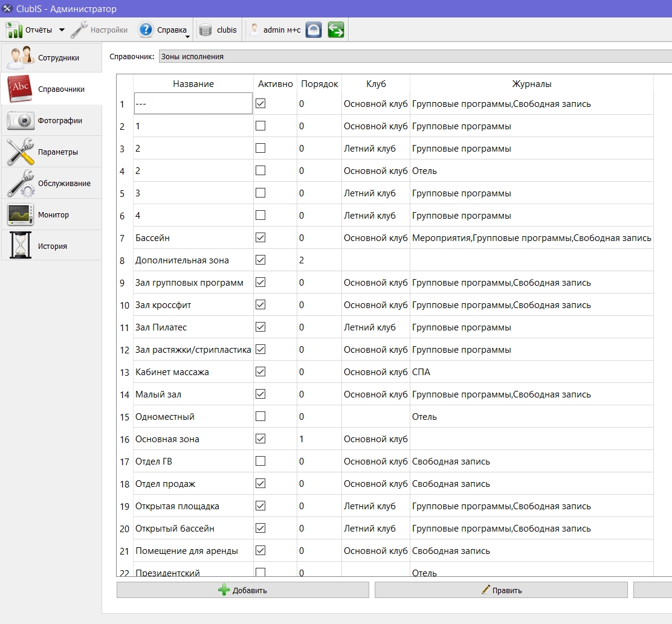Select the Основная зона name cell

[x=193, y=439]
